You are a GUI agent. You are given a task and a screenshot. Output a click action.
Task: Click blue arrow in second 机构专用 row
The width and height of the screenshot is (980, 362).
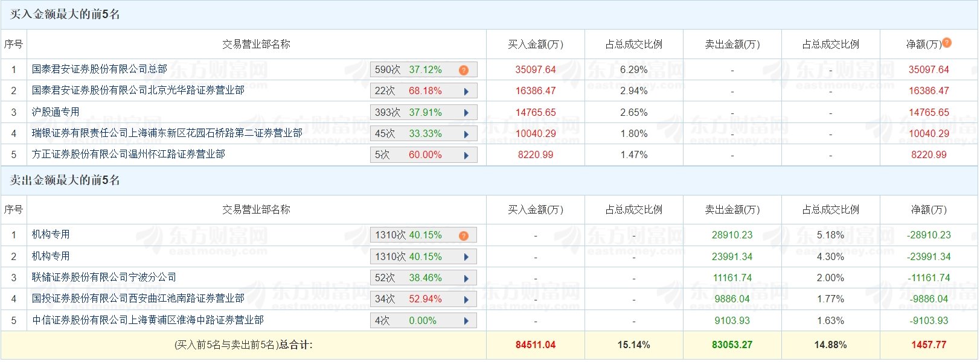pyautogui.click(x=466, y=257)
